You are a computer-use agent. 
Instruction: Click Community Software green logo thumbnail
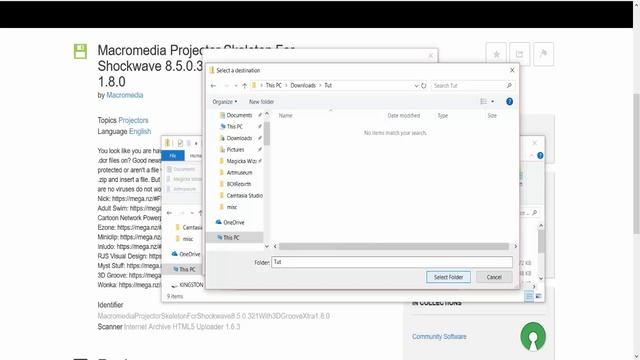pyautogui.click(x=533, y=337)
